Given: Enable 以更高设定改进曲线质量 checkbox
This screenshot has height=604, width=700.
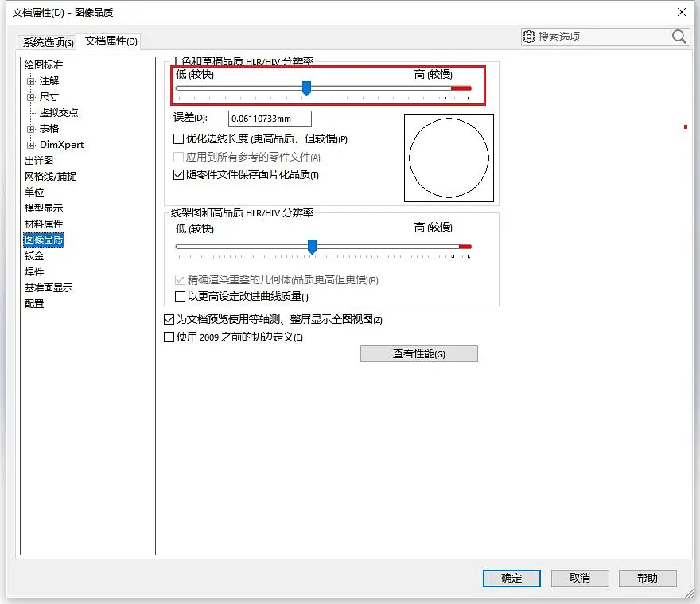Looking at the screenshot, I should point(180,296).
